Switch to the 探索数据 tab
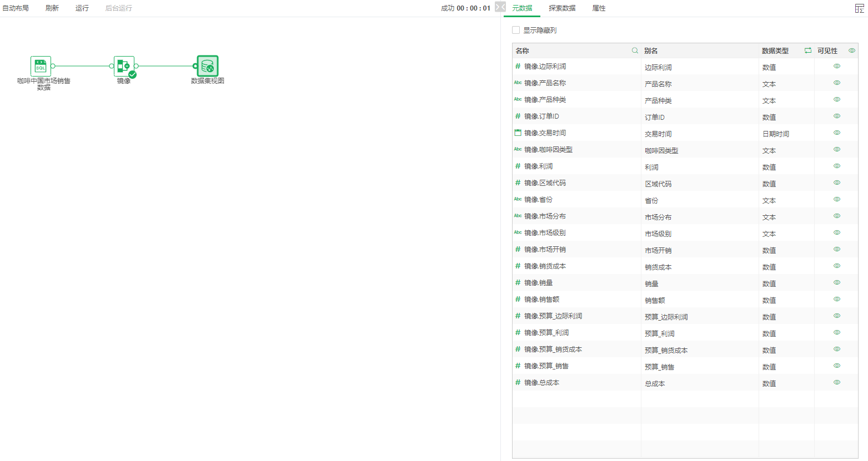The image size is (868, 461). [x=562, y=8]
